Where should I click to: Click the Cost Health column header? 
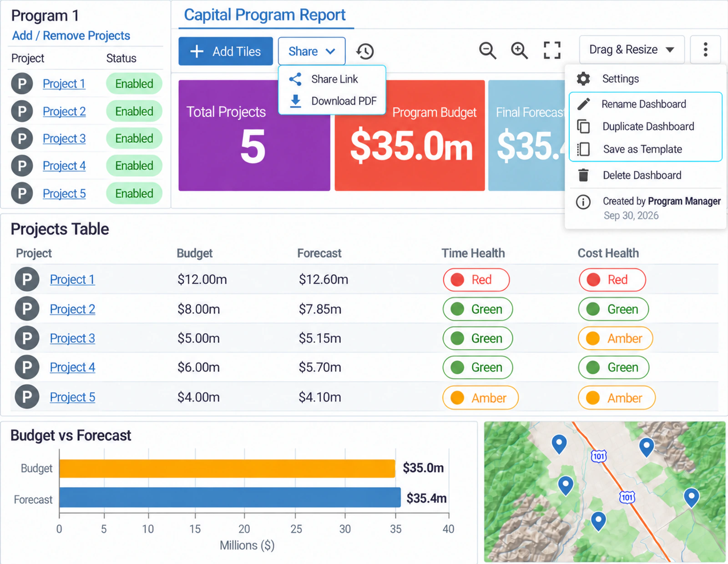(x=608, y=253)
